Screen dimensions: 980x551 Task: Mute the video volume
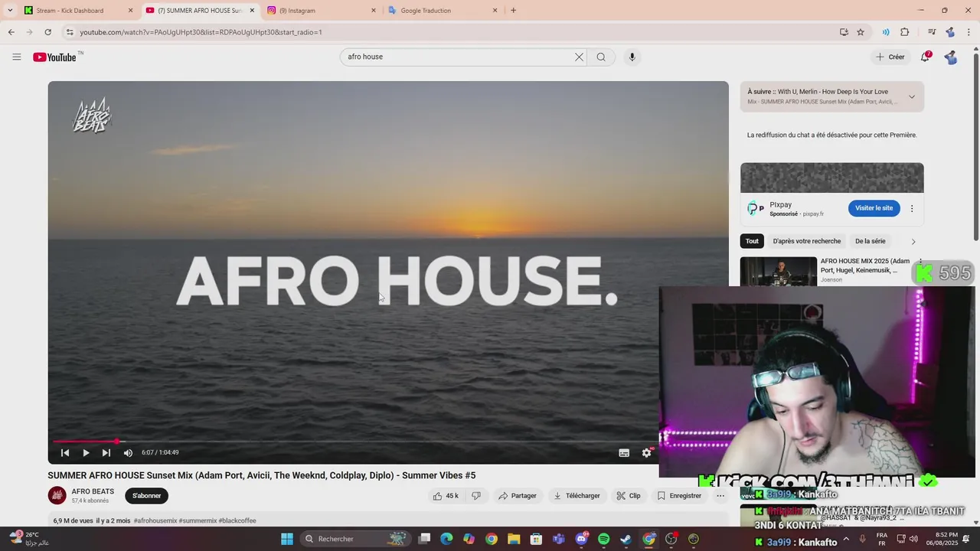[128, 453]
